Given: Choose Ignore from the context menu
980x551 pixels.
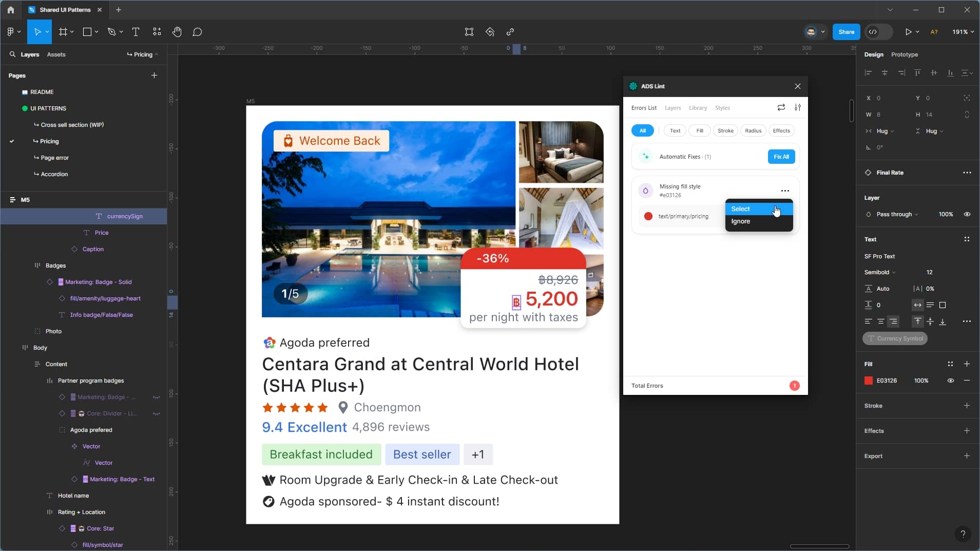Looking at the screenshot, I should [x=740, y=221].
